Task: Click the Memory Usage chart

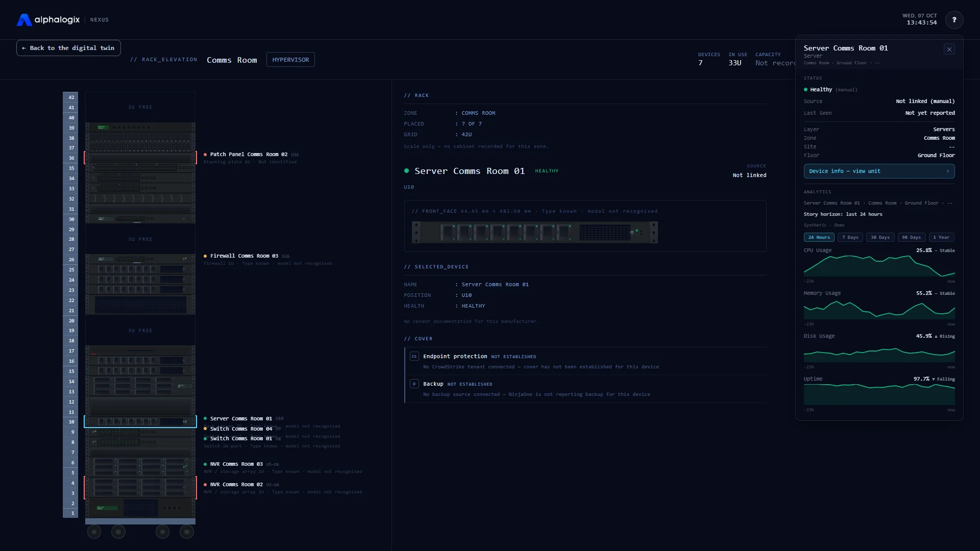Action: 879,309
